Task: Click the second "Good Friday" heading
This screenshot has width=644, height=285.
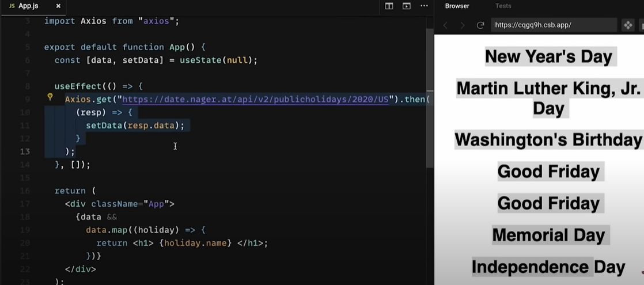Action: 549,203
